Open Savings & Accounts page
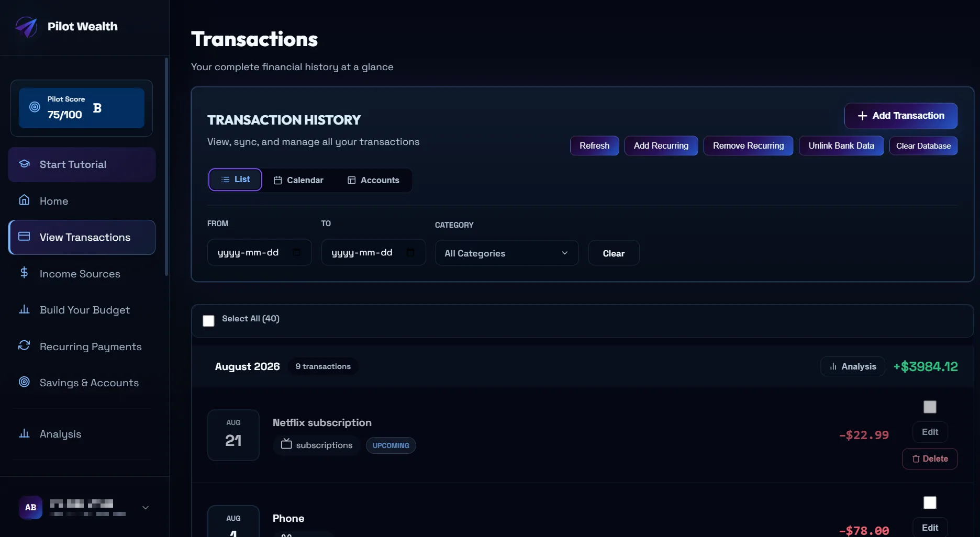980x537 pixels. (82, 383)
